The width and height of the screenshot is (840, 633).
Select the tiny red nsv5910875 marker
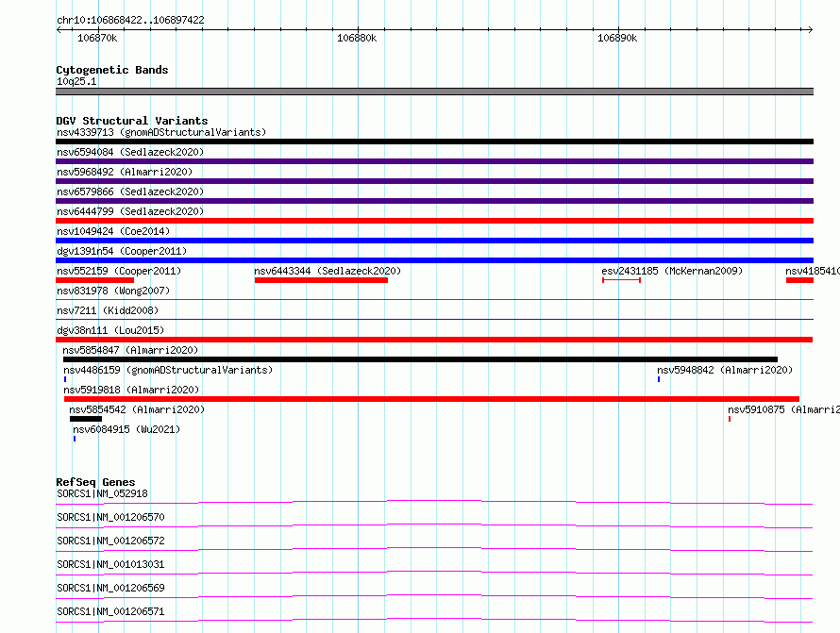730,419
